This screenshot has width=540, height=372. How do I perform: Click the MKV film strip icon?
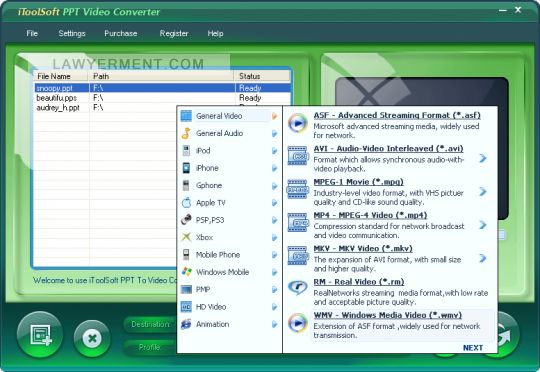pos(298,256)
